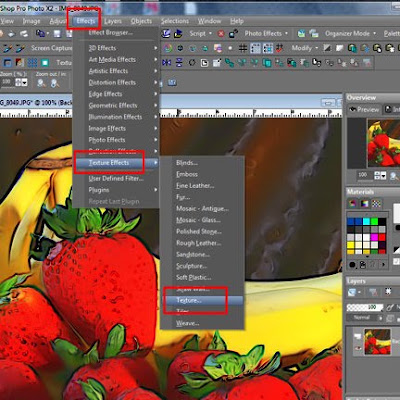Click the delete layer icon in Layers panel
The height and width of the screenshot is (400, 400).
click(373, 292)
